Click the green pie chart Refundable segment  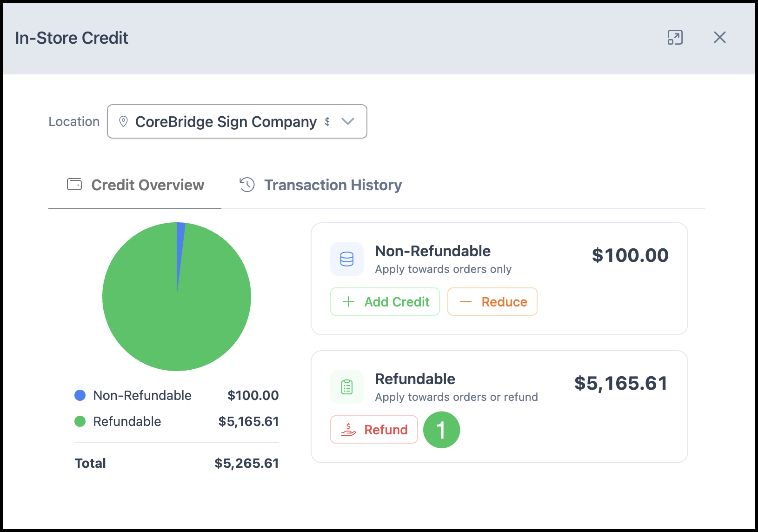point(177,316)
